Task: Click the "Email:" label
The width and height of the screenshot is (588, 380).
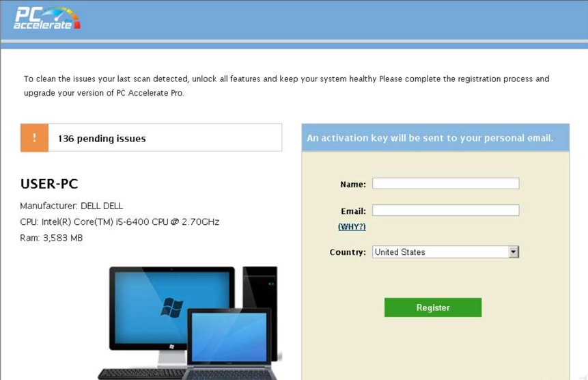Action: point(353,211)
